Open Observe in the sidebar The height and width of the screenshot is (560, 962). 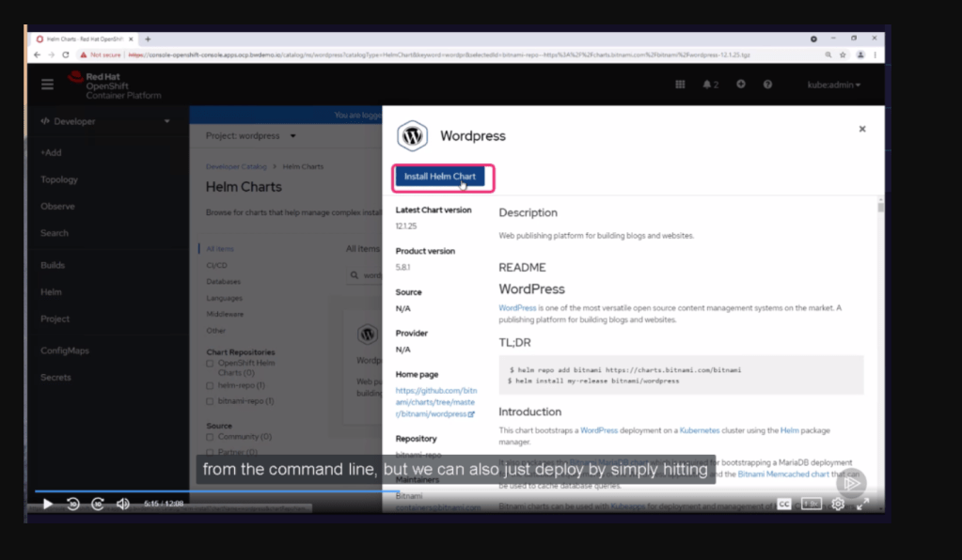pos(57,207)
